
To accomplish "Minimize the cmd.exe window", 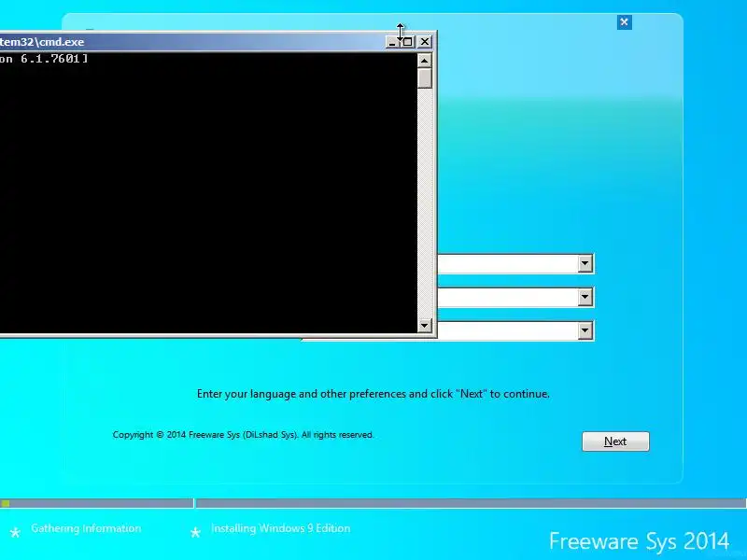I will pos(392,42).
